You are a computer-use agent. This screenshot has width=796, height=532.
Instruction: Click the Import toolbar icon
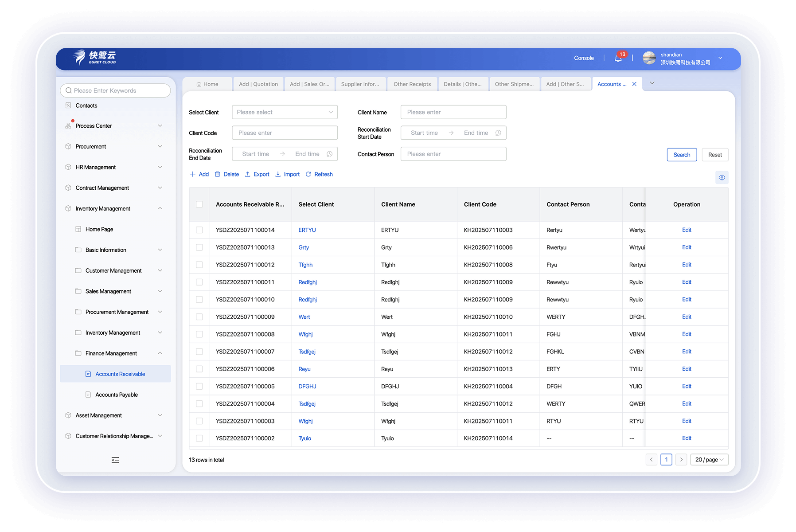tap(278, 174)
